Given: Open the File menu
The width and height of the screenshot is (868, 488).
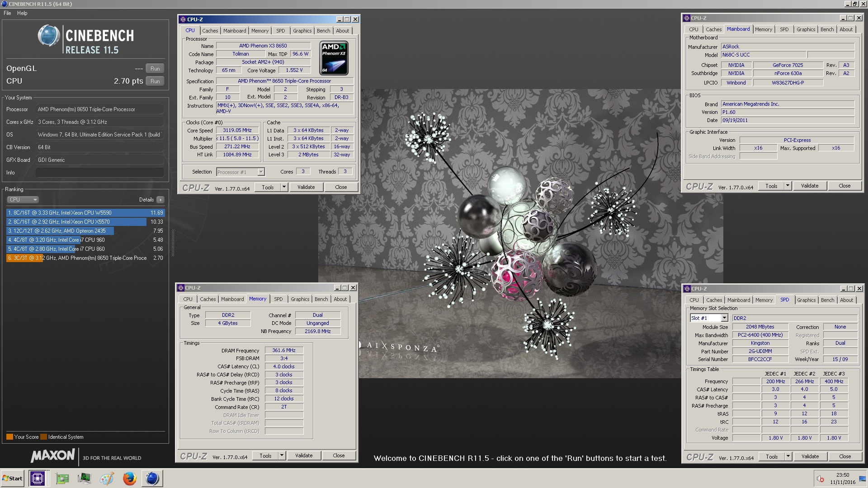Looking at the screenshot, I should [7, 13].
